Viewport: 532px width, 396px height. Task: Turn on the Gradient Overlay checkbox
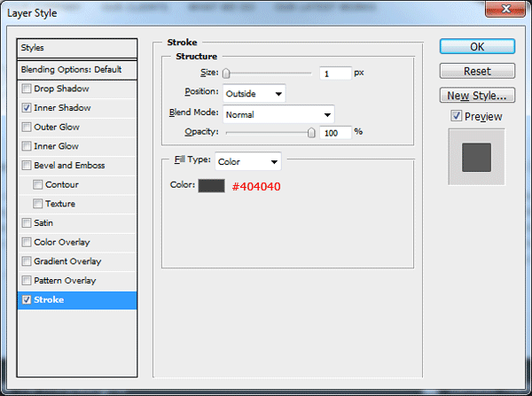click(x=27, y=261)
